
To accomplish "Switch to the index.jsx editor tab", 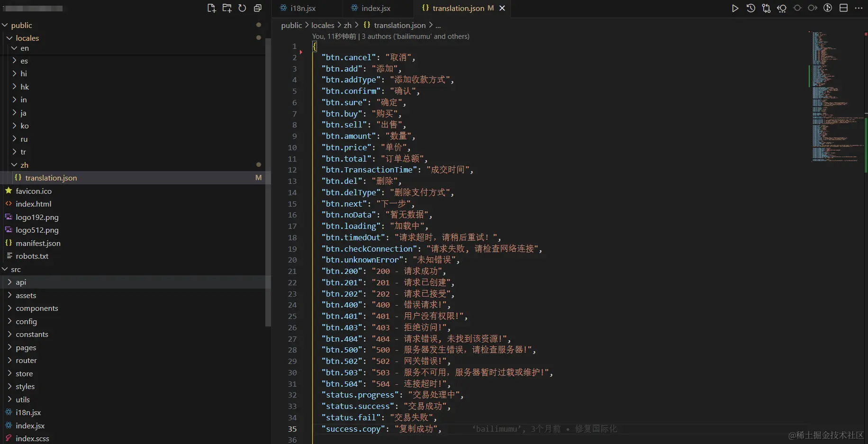I will (379, 9).
